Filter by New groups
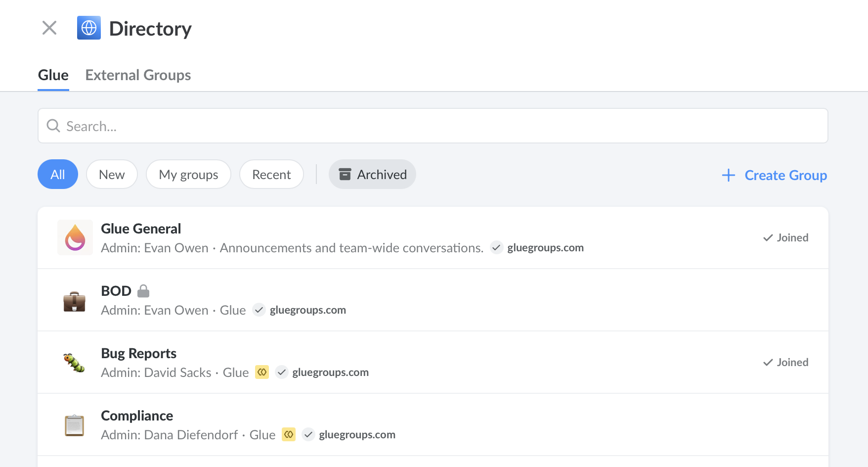This screenshot has height=467, width=868. (112, 175)
